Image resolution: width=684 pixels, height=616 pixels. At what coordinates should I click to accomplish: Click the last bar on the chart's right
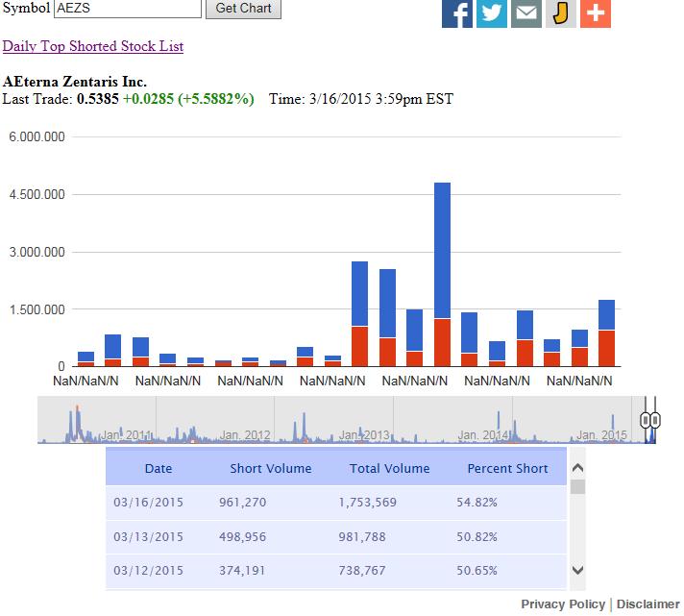(x=606, y=333)
